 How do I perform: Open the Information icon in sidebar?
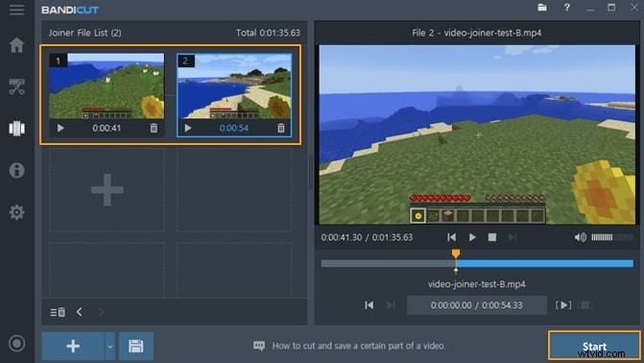point(17,170)
